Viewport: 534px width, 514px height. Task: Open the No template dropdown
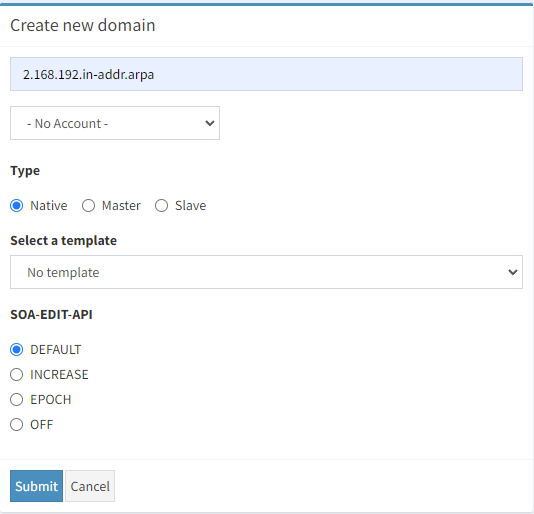[x=266, y=272]
